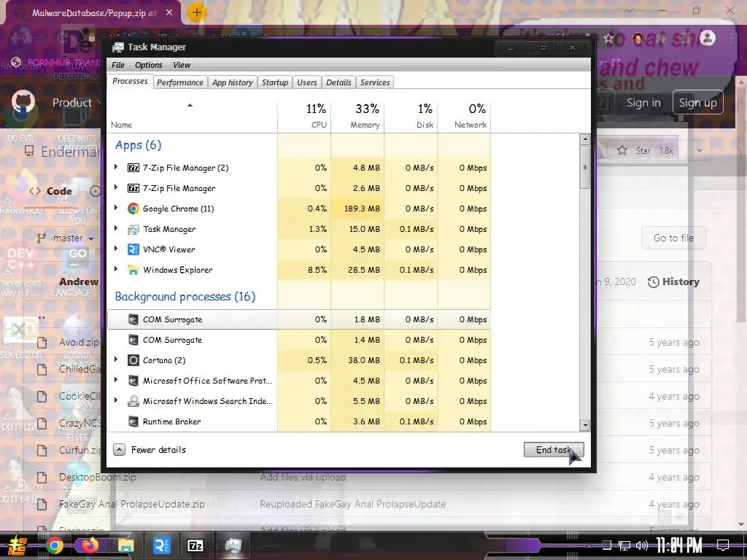
Task: Expand the Cortana (2) process group
Action: [x=116, y=359]
